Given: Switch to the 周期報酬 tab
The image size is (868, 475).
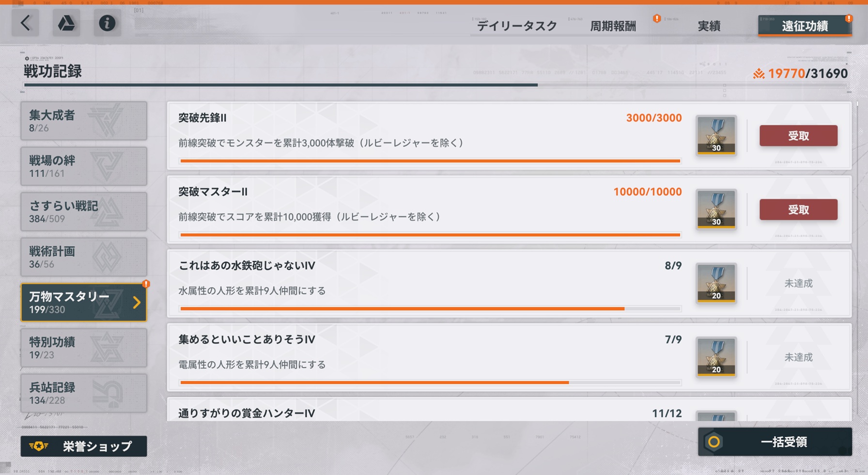Looking at the screenshot, I should [613, 26].
